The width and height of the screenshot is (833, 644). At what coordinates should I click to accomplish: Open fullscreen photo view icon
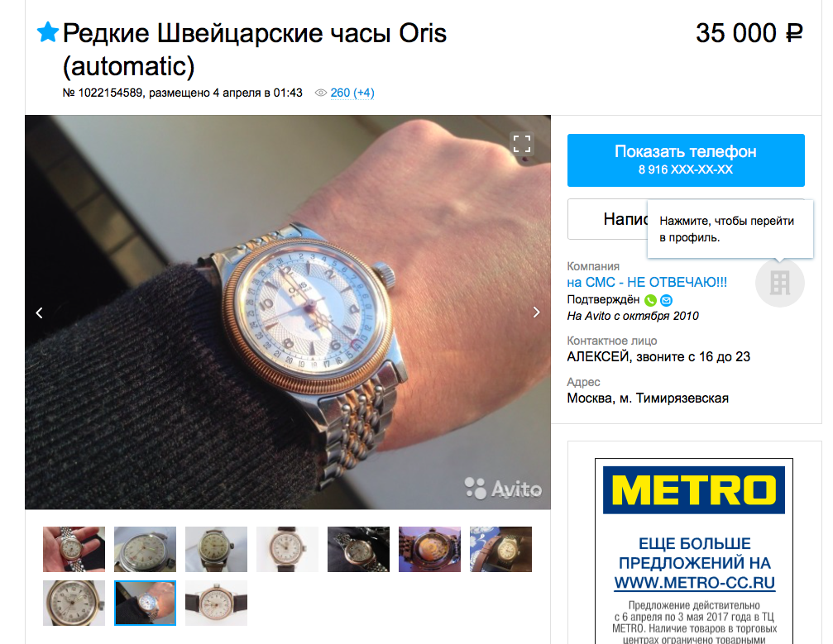pyautogui.click(x=521, y=144)
